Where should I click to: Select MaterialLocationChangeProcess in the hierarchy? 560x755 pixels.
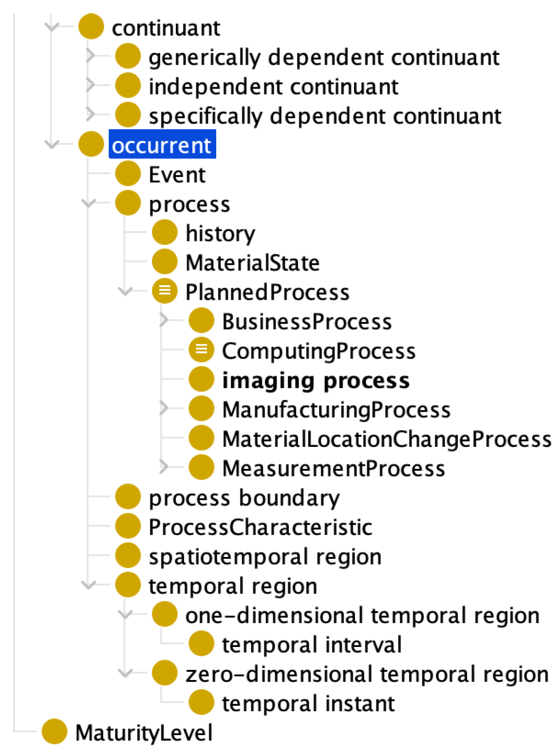pyautogui.click(x=387, y=439)
